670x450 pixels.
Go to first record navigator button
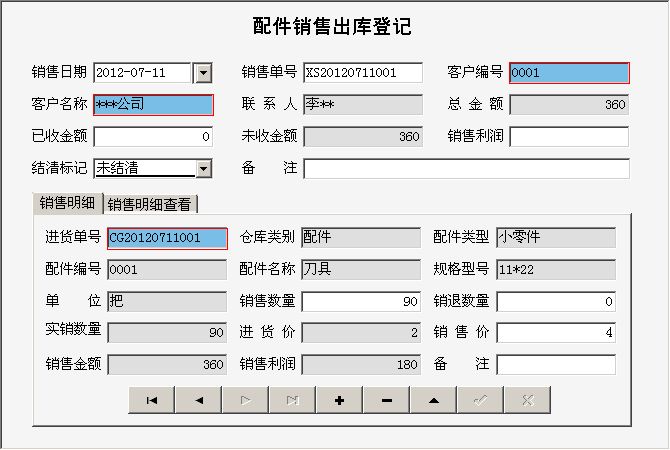pos(152,400)
